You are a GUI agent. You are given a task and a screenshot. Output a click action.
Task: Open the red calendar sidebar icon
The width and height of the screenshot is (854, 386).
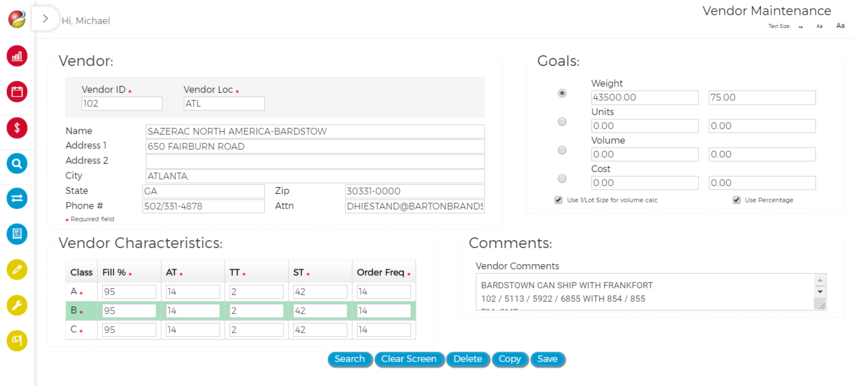[x=17, y=91]
